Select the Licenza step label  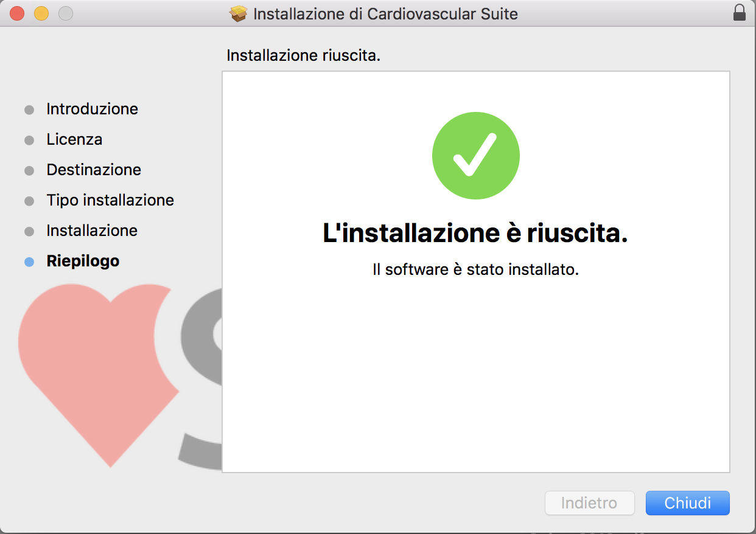tap(74, 139)
